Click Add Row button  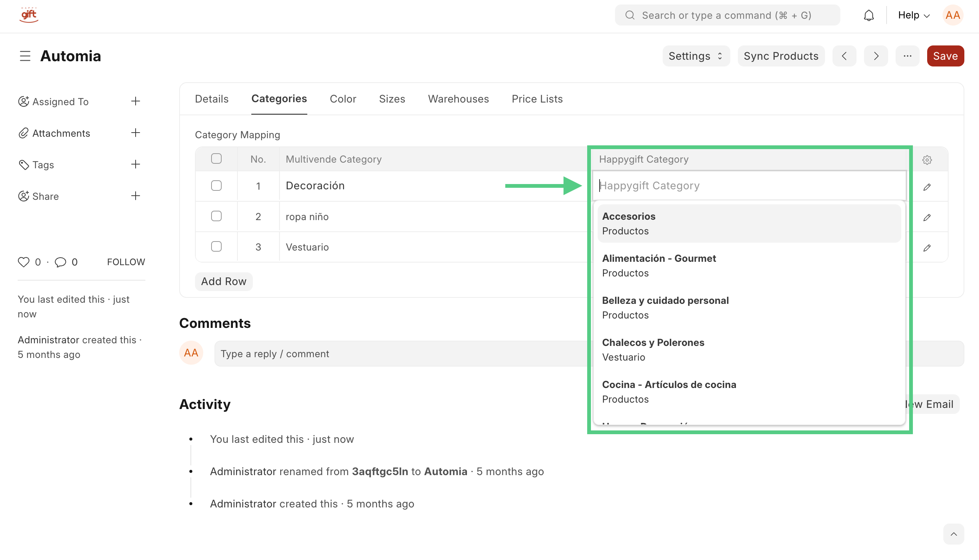224,282
